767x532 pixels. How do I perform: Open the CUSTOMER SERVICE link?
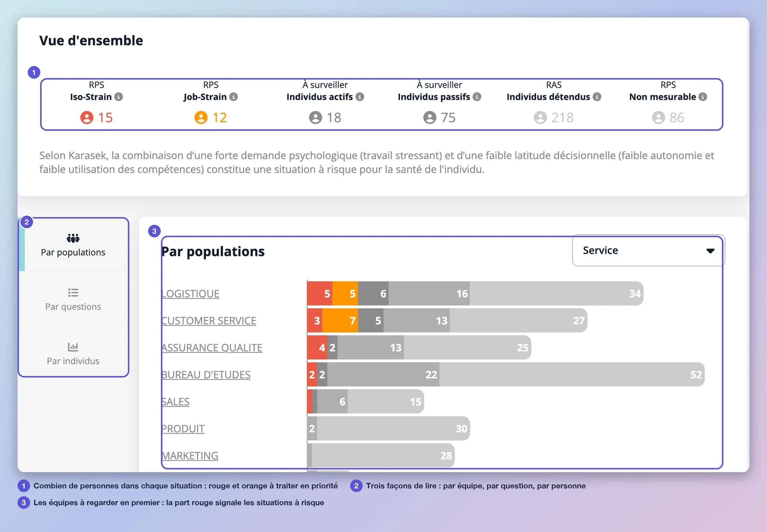[209, 321]
